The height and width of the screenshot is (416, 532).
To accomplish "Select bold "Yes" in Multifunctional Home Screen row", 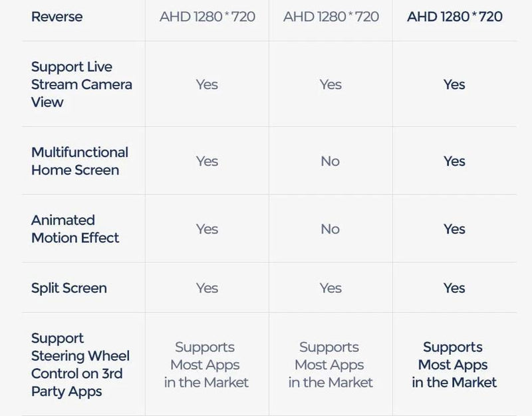I will 454,161.
